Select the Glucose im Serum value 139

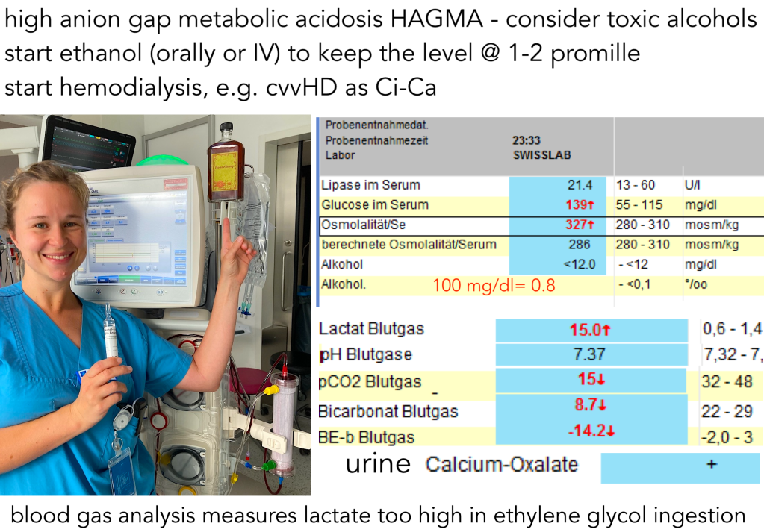579,205
